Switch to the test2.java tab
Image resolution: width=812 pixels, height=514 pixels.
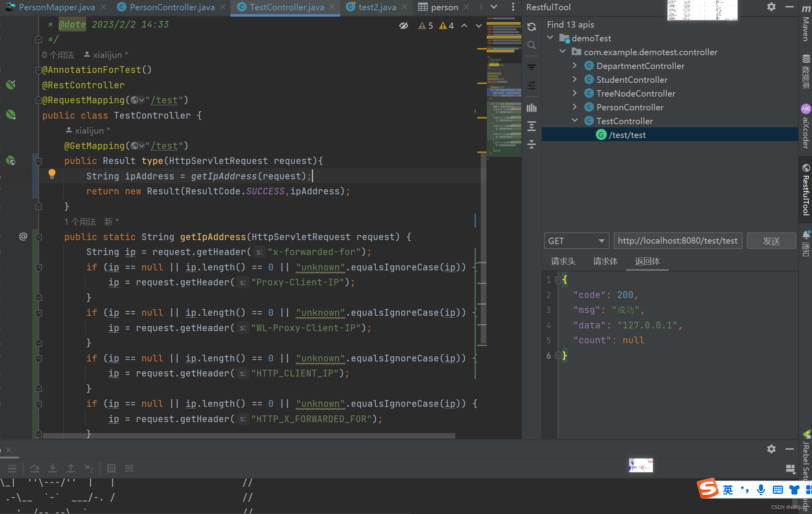coord(377,7)
